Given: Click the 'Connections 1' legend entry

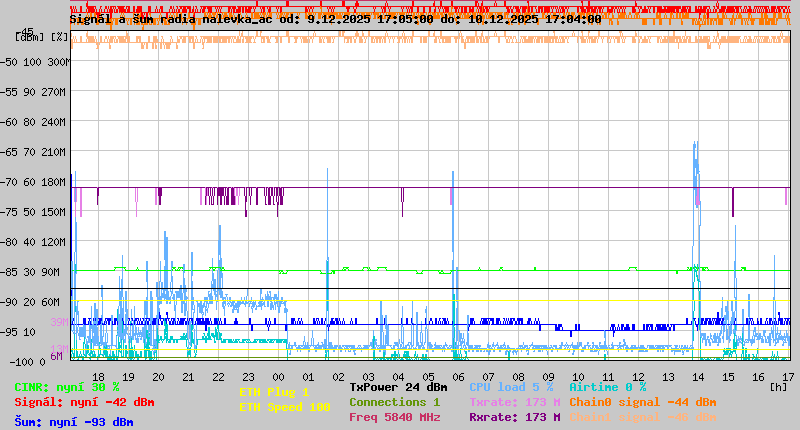Looking at the screenshot, I should click(x=394, y=402).
